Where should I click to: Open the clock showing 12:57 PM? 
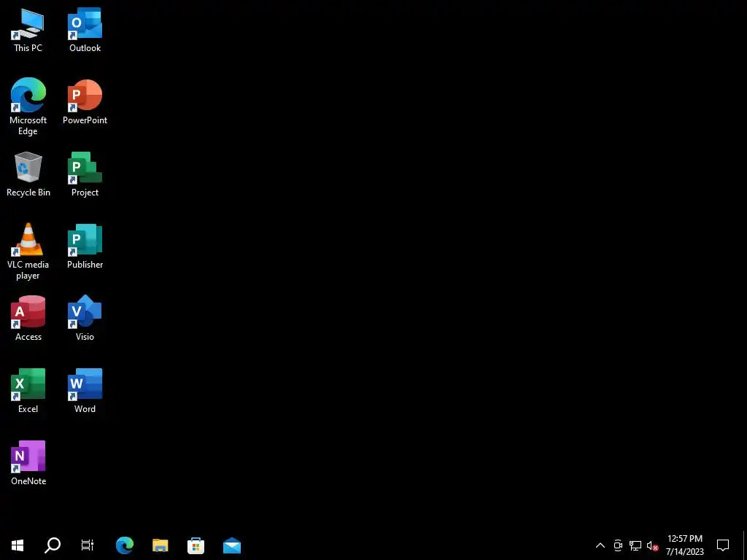(x=684, y=545)
